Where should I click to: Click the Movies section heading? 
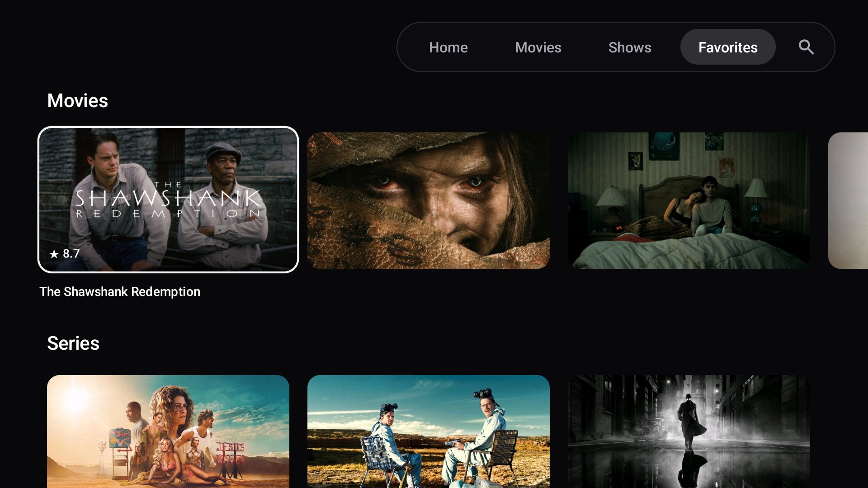coord(78,100)
